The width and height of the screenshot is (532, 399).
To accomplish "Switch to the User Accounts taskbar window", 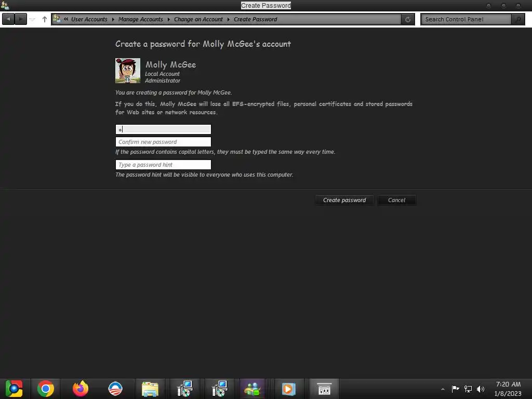I will (x=252, y=389).
